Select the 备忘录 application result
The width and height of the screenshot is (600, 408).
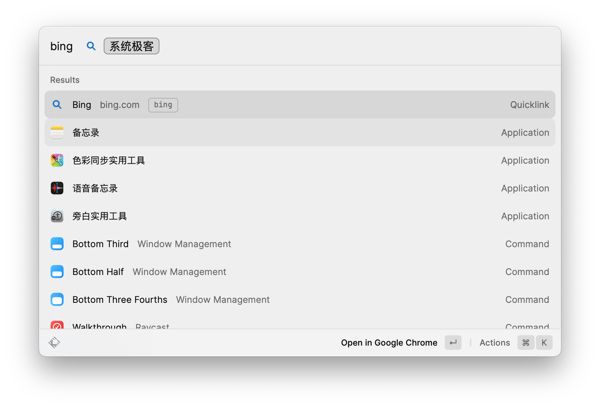pyautogui.click(x=300, y=132)
